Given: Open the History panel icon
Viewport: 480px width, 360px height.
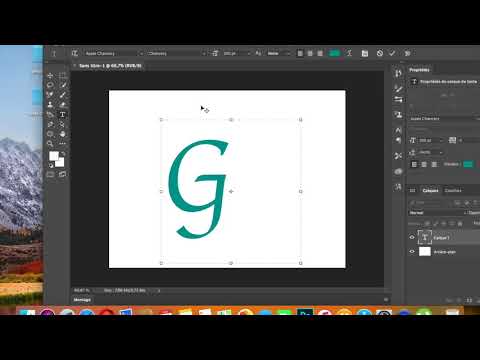Looking at the screenshot, I should coord(398,73).
